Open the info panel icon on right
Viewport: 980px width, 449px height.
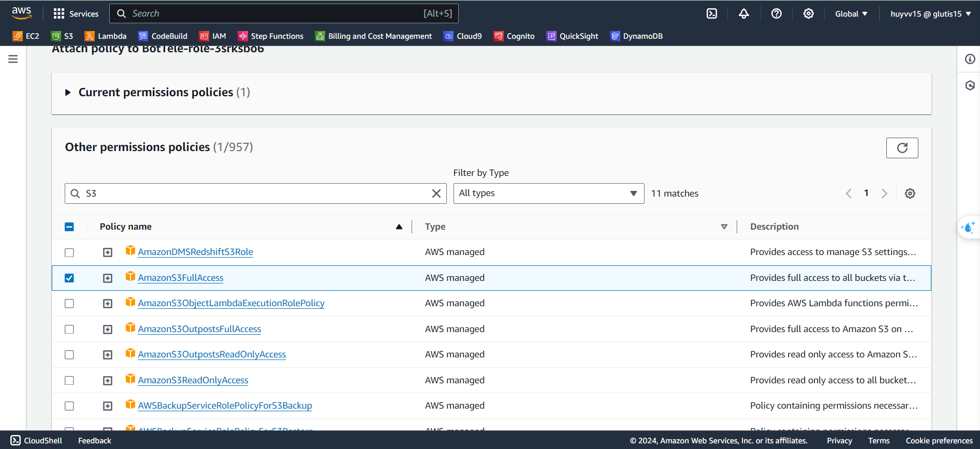[970, 59]
